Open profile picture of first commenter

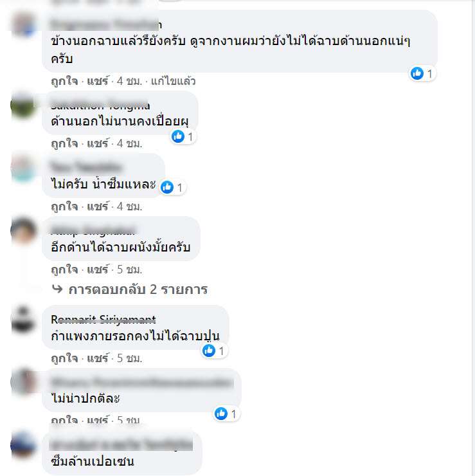click(23, 24)
